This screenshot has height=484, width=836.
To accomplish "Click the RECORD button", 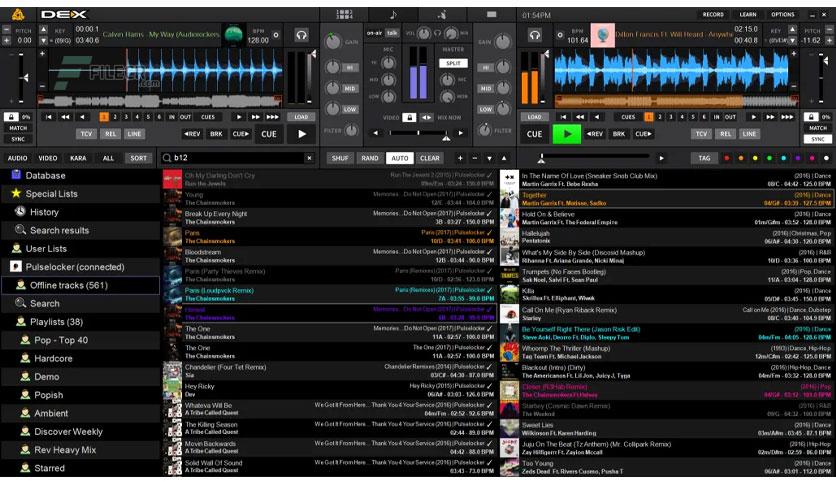I will coord(713,15).
